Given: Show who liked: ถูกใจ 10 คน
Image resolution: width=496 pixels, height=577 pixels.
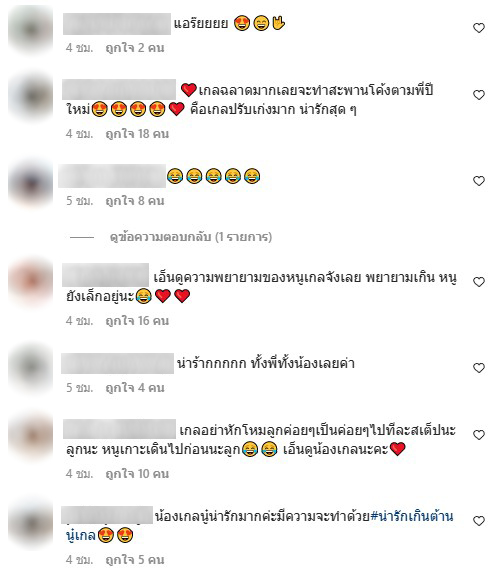Looking at the screenshot, I should pyautogui.click(x=137, y=474).
